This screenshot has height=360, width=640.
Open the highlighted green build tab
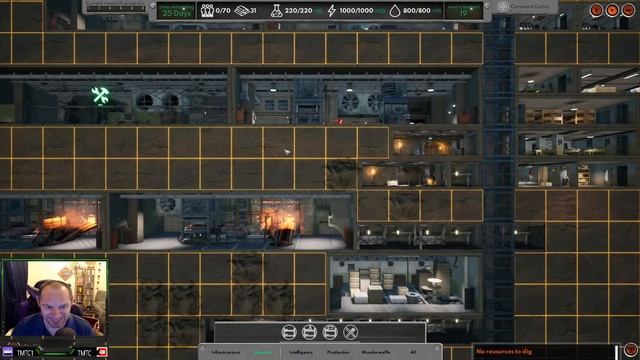coord(263,352)
